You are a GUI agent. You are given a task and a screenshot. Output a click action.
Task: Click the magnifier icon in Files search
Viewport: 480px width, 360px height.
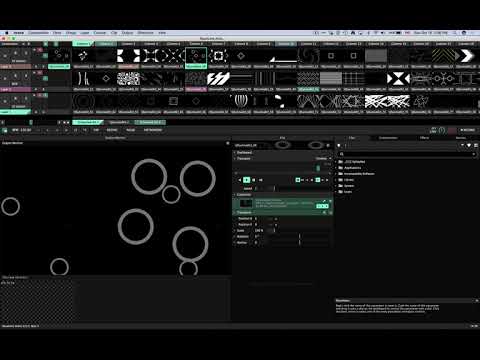click(342, 154)
